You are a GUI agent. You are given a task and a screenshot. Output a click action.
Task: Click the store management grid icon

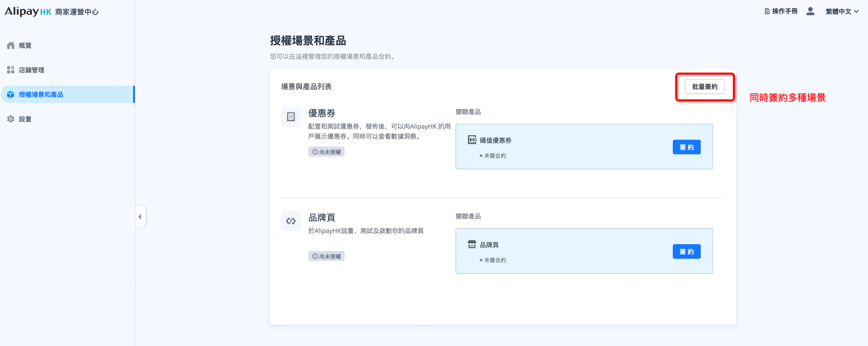(11, 70)
